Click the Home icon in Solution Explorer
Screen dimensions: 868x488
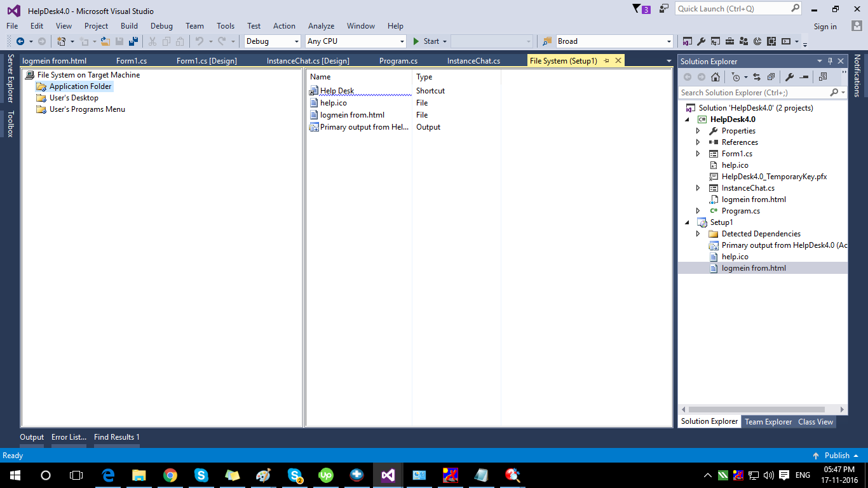[x=715, y=77]
